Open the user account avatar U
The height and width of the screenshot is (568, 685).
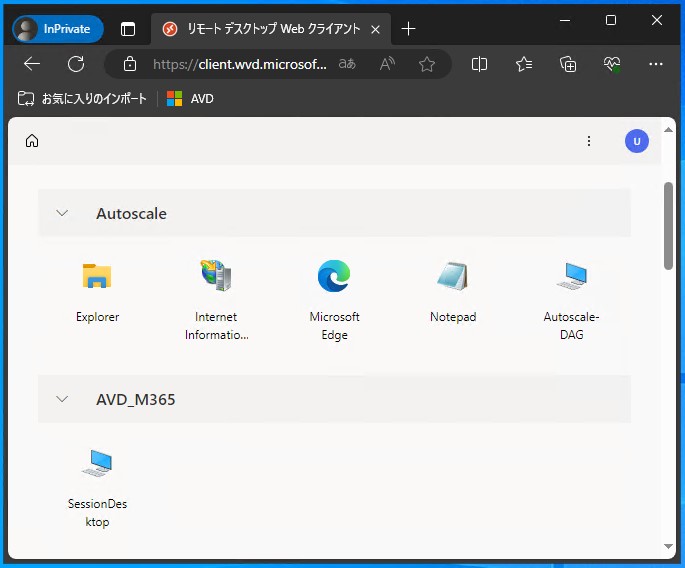pyautogui.click(x=637, y=141)
